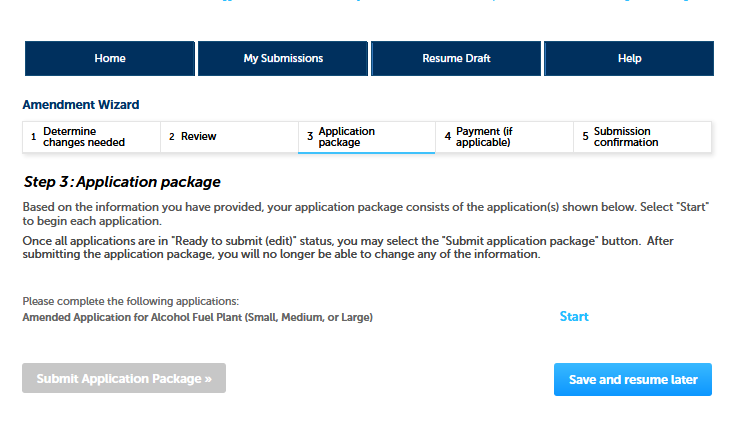Jump to step 4 Payment (if applicable)
The width and height of the screenshot is (732, 428).
(504, 137)
